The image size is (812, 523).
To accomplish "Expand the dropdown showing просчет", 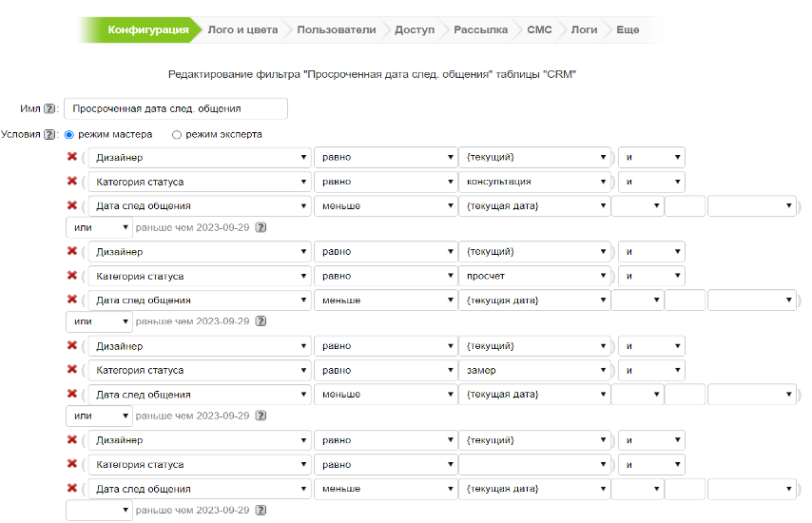I will (x=533, y=276).
